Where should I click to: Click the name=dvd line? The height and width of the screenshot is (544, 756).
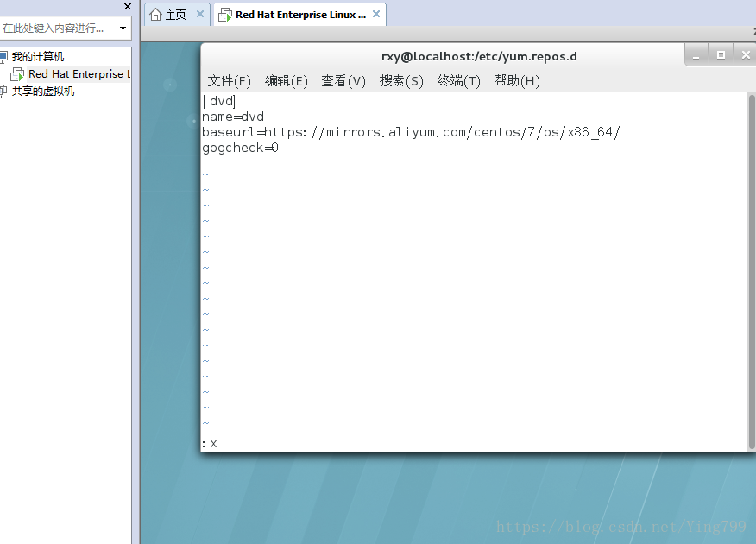[233, 117]
